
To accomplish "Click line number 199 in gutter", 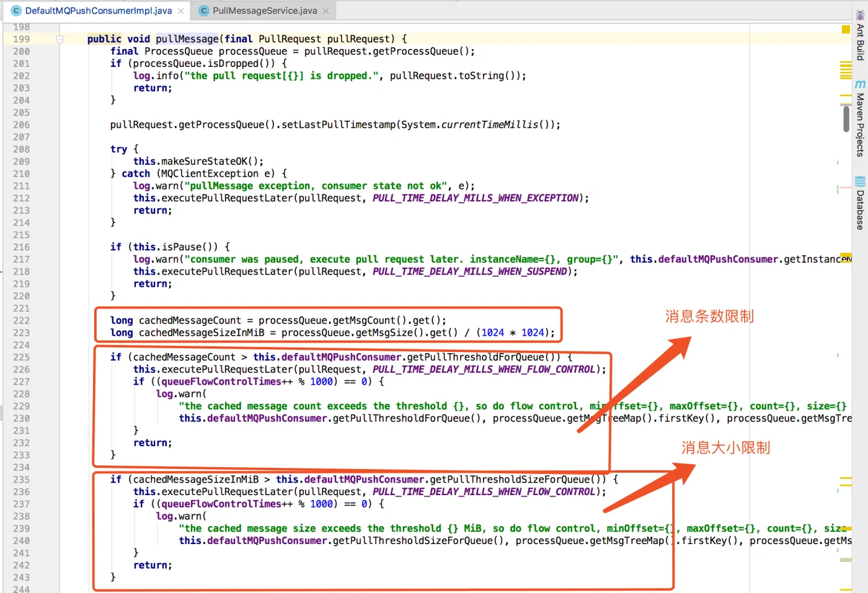I will click(x=21, y=39).
